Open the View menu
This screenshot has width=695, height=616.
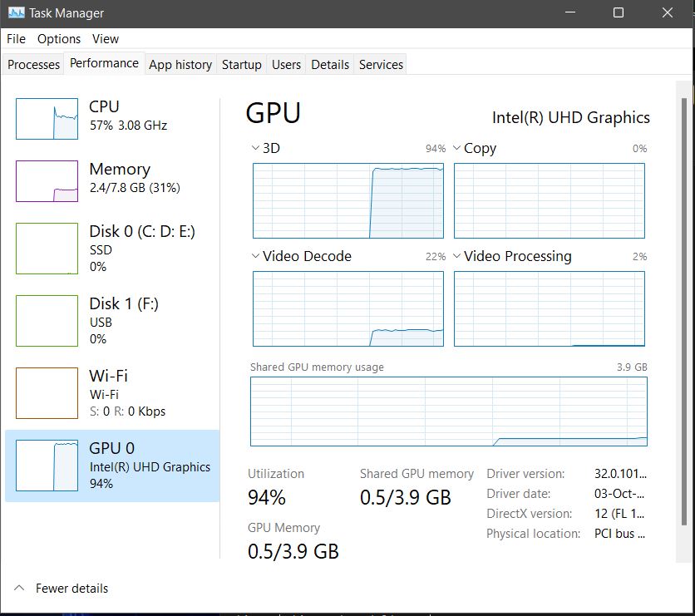106,39
